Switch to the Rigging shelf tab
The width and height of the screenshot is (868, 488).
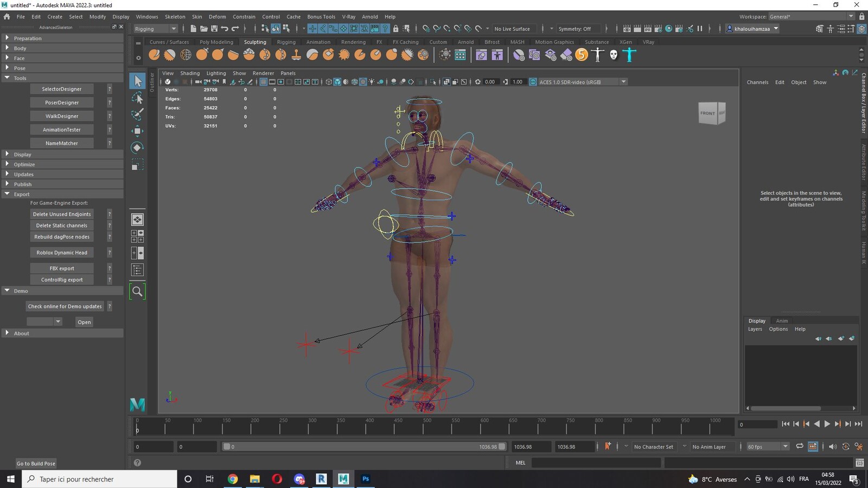[x=286, y=42]
